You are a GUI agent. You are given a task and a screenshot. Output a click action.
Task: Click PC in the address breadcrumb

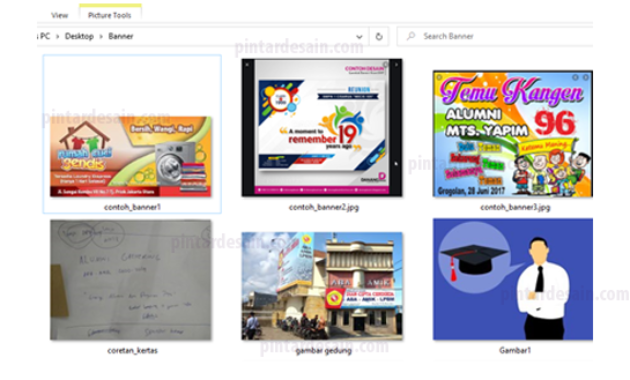pos(45,36)
